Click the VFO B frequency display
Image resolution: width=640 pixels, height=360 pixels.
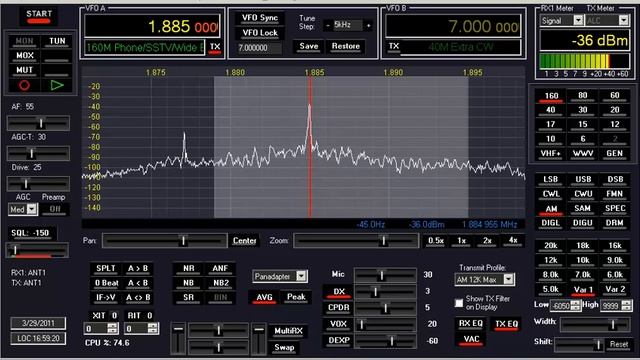pyautogui.click(x=453, y=27)
